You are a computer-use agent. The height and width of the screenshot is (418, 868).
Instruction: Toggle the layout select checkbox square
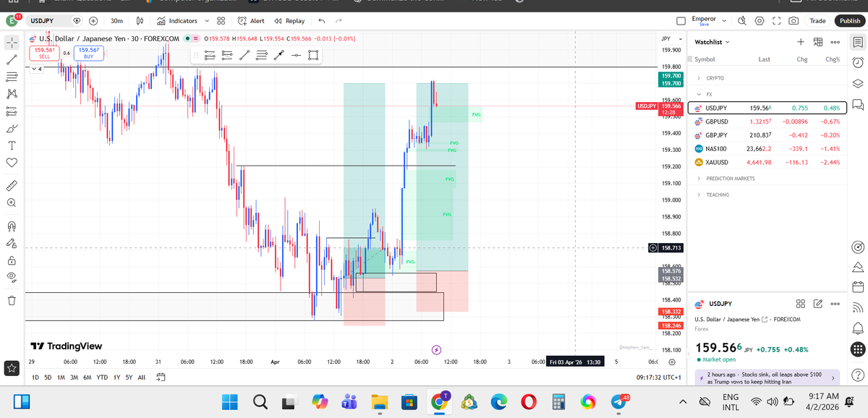tap(681, 21)
